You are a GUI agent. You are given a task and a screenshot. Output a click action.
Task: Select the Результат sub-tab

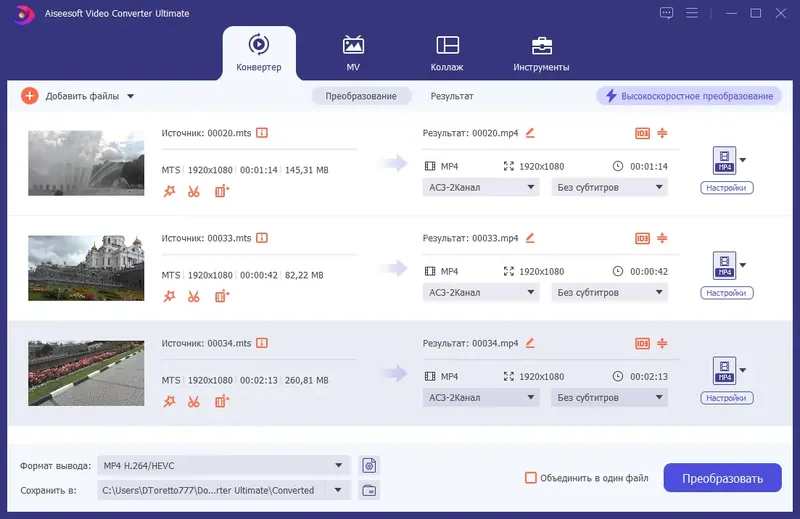click(x=452, y=96)
